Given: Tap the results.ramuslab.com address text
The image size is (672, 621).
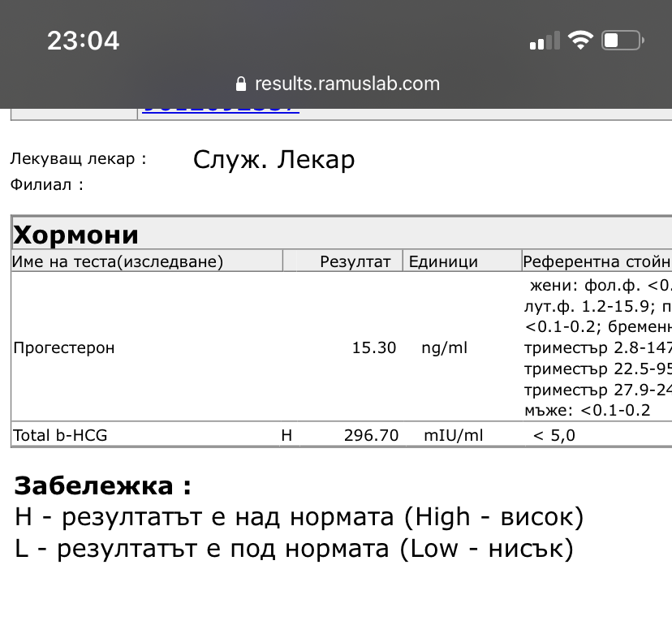Looking at the screenshot, I should click(347, 84).
